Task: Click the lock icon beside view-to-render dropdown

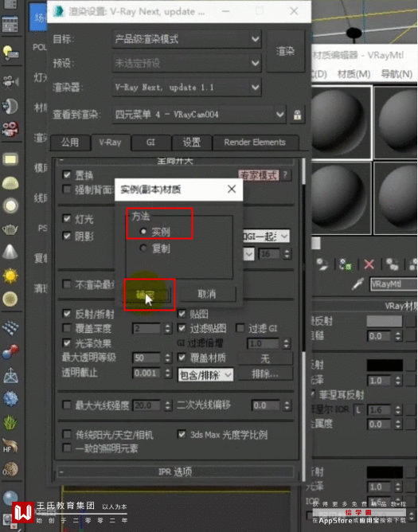Action: pyautogui.click(x=298, y=115)
